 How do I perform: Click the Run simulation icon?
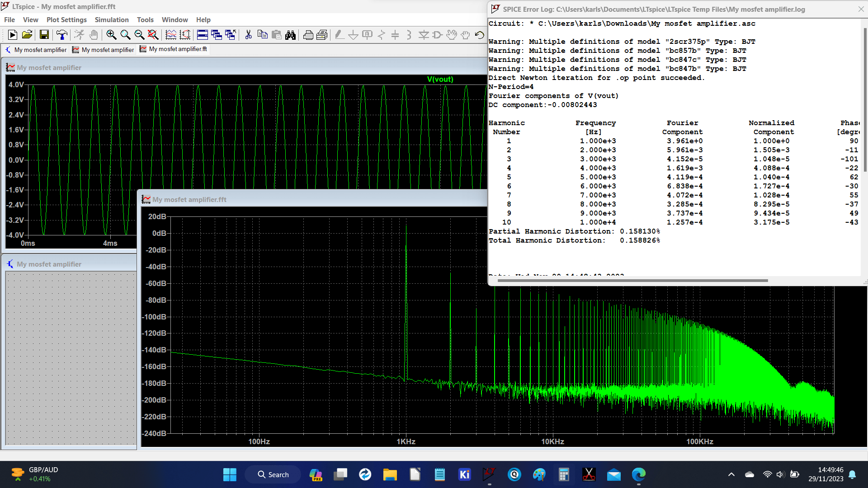coord(13,35)
